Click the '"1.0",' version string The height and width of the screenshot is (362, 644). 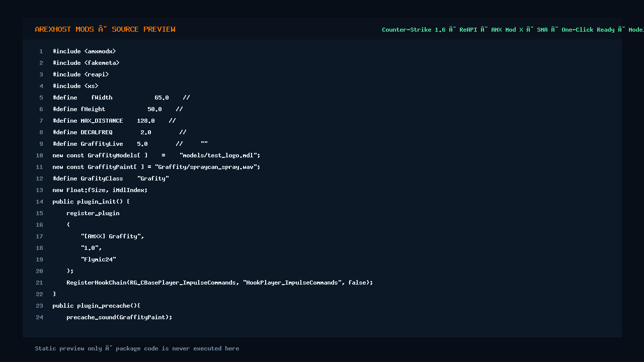[91, 248]
